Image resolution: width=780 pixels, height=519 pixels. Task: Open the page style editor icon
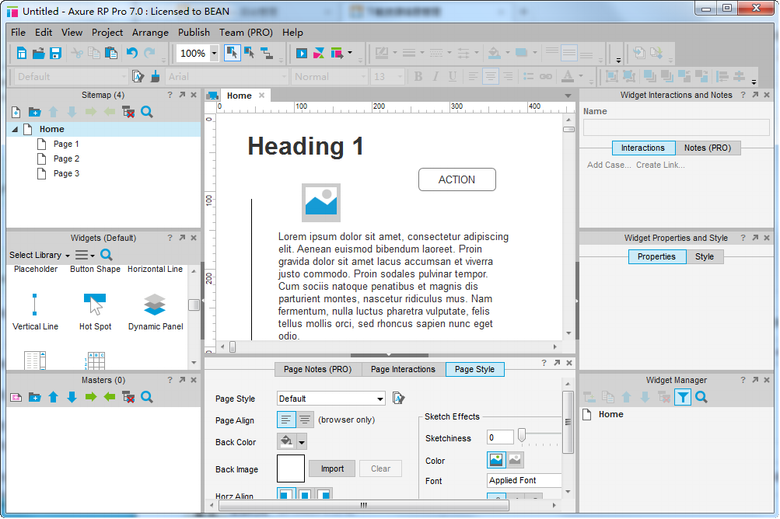(398, 398)
